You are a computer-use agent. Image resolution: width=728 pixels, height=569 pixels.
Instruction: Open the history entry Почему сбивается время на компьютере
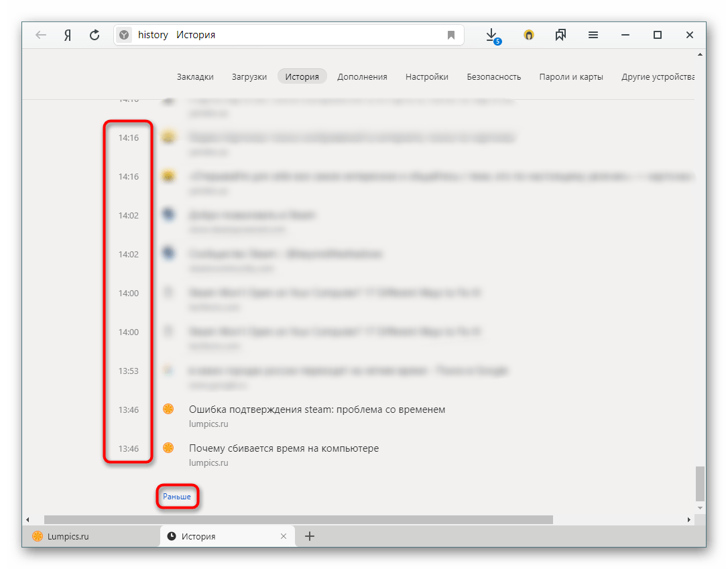(x=284, y=448)
